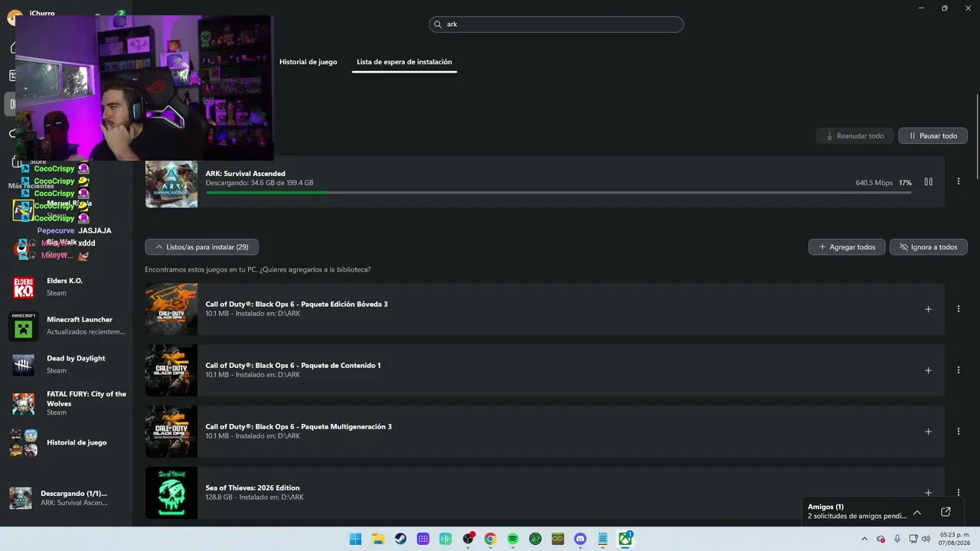This screenshot has height=551, width=980.
Task: Open the volume control in system tray
Action: (x=926, y=539)
